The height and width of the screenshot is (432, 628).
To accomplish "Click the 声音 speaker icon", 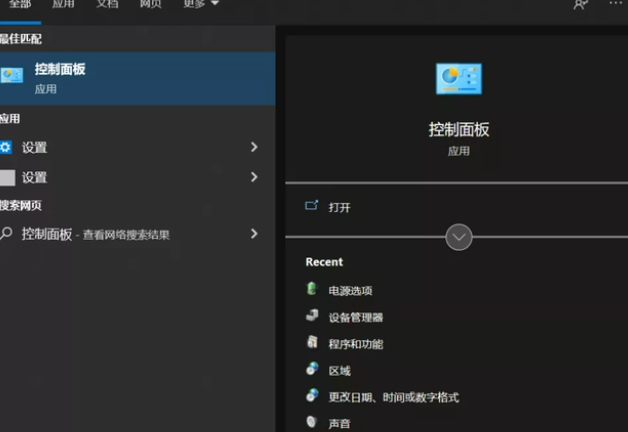I will click(312, 423).
